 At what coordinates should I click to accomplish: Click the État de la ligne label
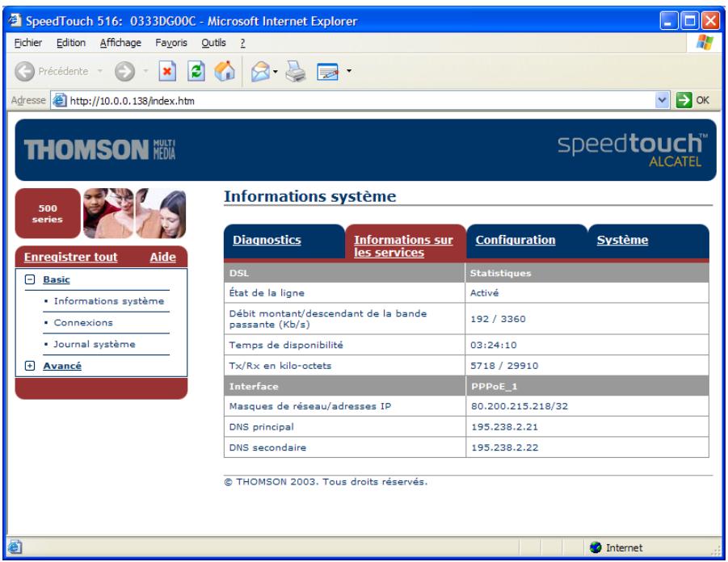pyautogui.click(x=267, y=293)
